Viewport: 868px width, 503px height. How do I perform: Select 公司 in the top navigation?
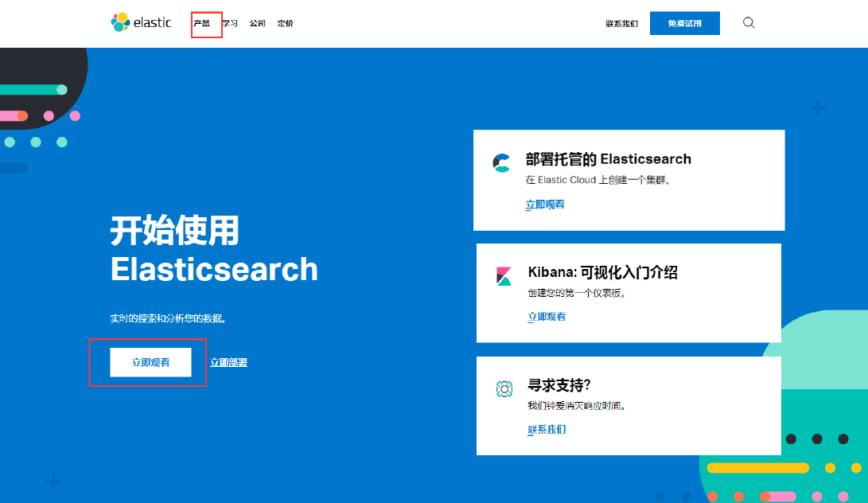[x=257, y=24]
